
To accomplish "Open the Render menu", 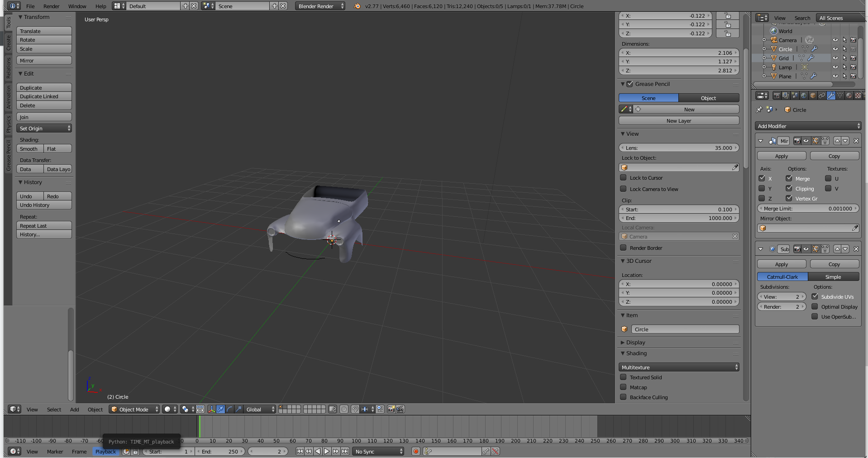I will [51, 6].
